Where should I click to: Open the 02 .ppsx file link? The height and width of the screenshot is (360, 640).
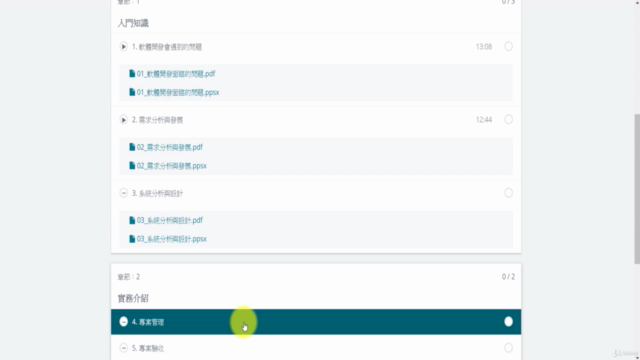tap(171, 166)
